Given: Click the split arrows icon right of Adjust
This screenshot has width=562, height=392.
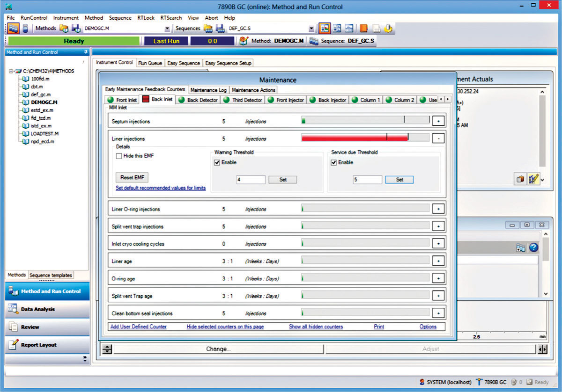Looking at the screenshot, I should point(542,349).
